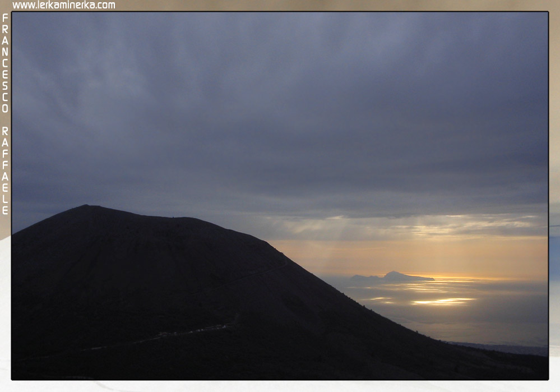560x392 pixels.
Task: Click the sunlit cloud band above the horizon
Action: pos(426,224)
